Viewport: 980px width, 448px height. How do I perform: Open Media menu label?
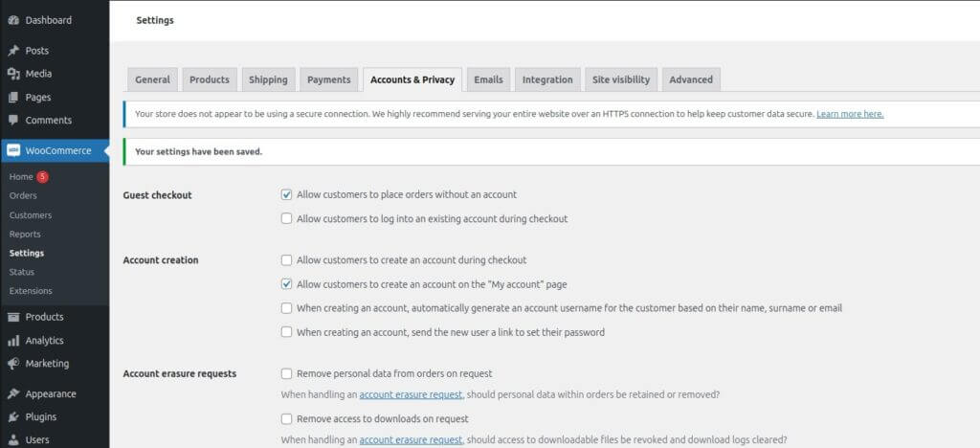(38, 74)
